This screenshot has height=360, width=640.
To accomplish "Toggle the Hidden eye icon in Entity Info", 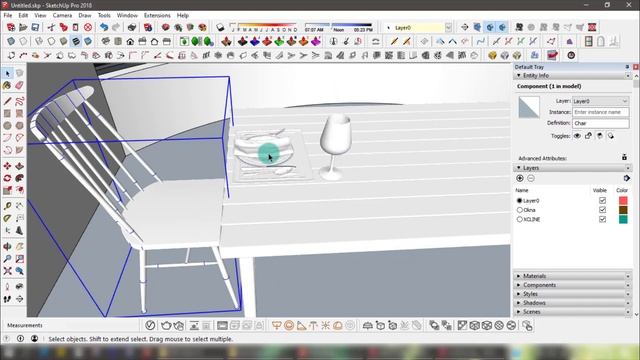I will coord(577,136).
